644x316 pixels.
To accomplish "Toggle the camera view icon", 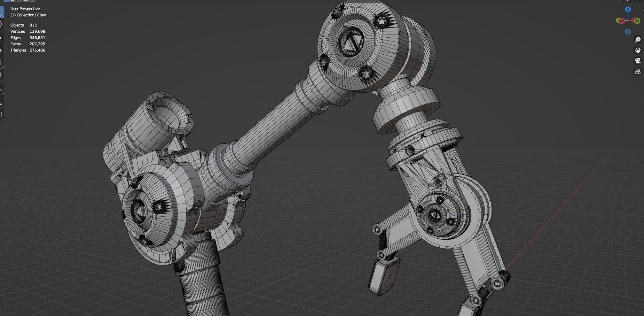I will 637,61.
